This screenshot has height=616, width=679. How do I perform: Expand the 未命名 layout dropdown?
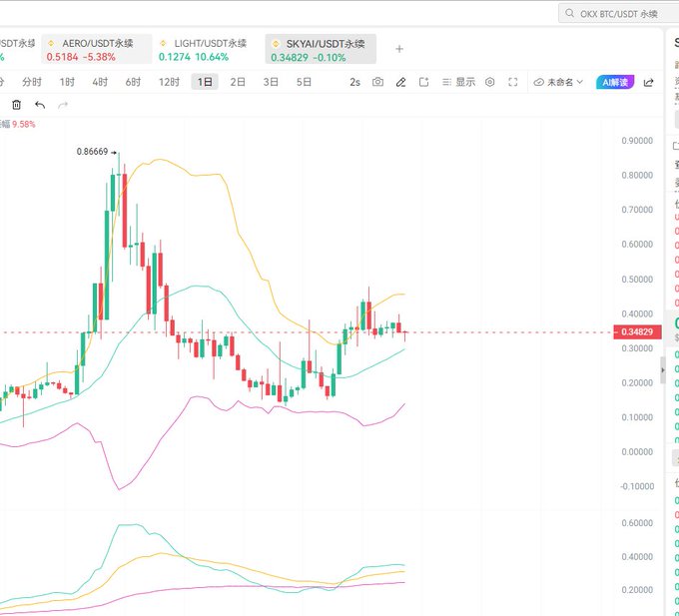tap(558, 82)
